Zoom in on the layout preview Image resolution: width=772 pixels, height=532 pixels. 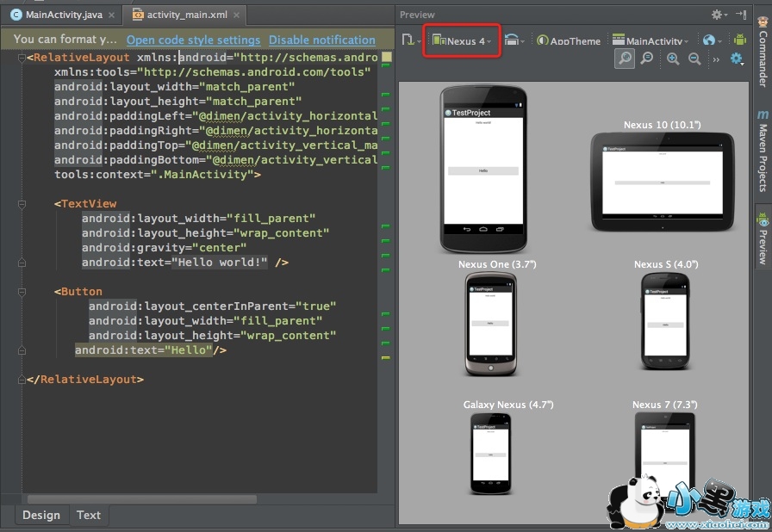(x=673, y=59)
